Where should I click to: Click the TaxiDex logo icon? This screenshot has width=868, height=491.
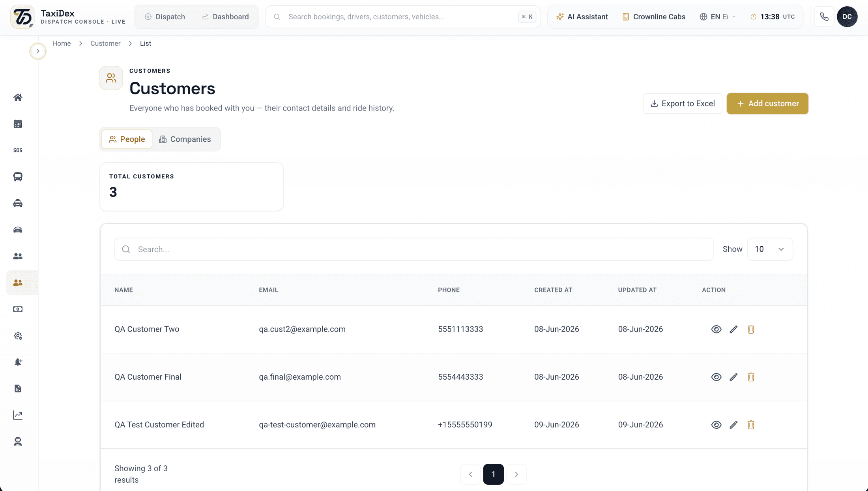pos(22,17)
